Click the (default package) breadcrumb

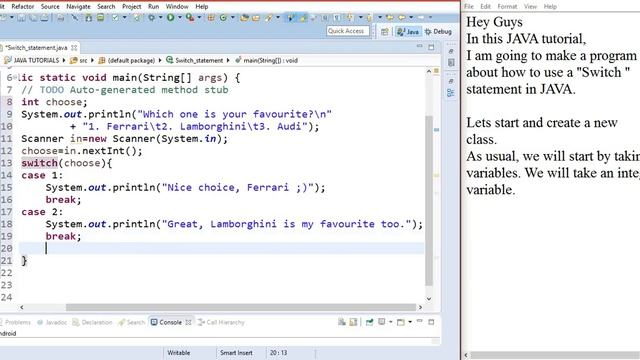(127, 60)
